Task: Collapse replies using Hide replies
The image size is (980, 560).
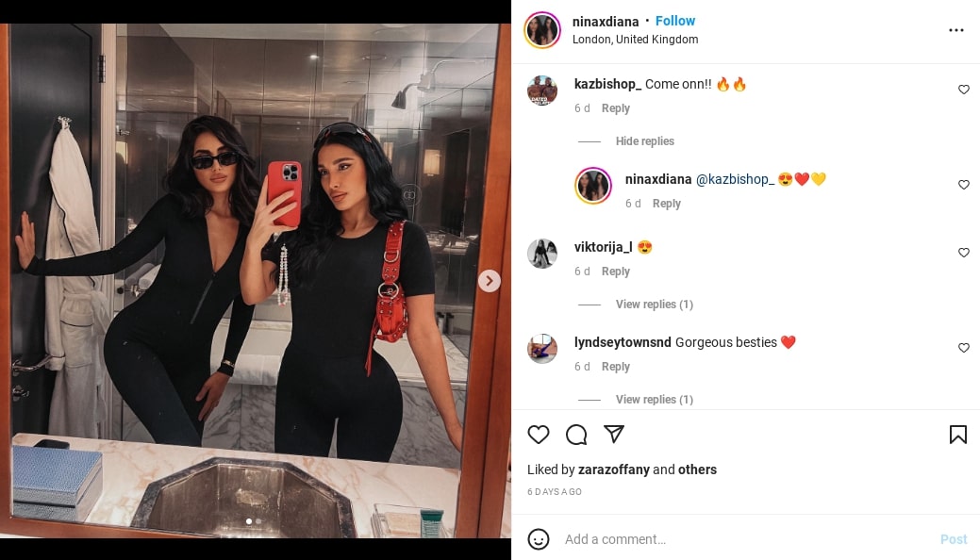Action: pyautogui.click(x=644, y=141)
